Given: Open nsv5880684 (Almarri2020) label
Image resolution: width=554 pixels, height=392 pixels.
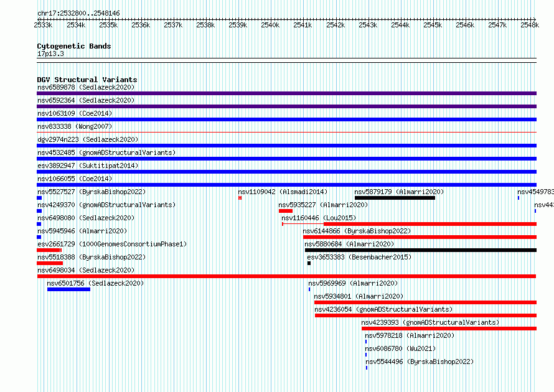Looking at the screenshot, I should (349, 244).
